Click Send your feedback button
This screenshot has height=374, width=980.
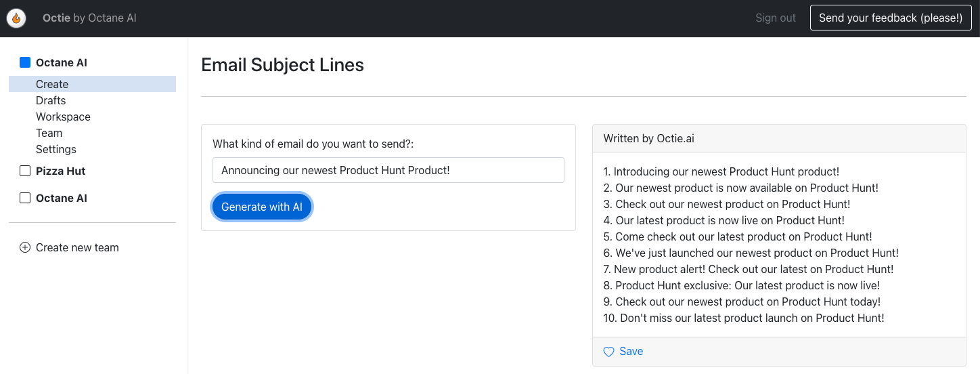(x=891, y=18)
